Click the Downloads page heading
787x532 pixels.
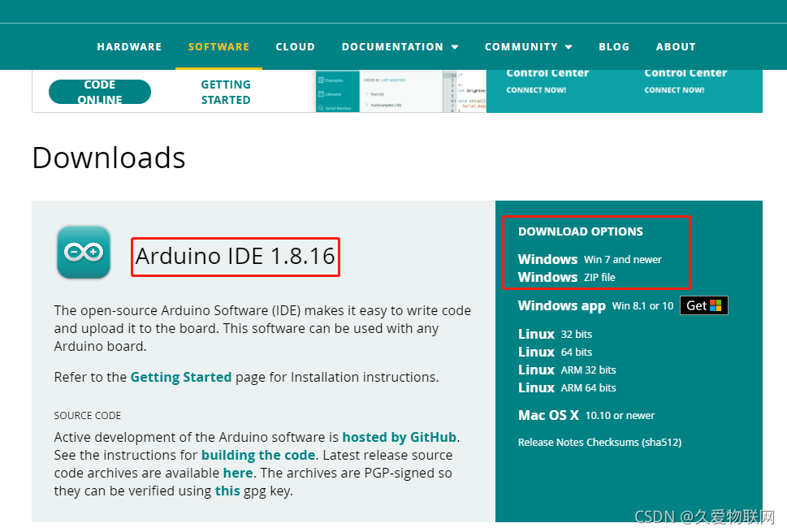tap(109, 158)
